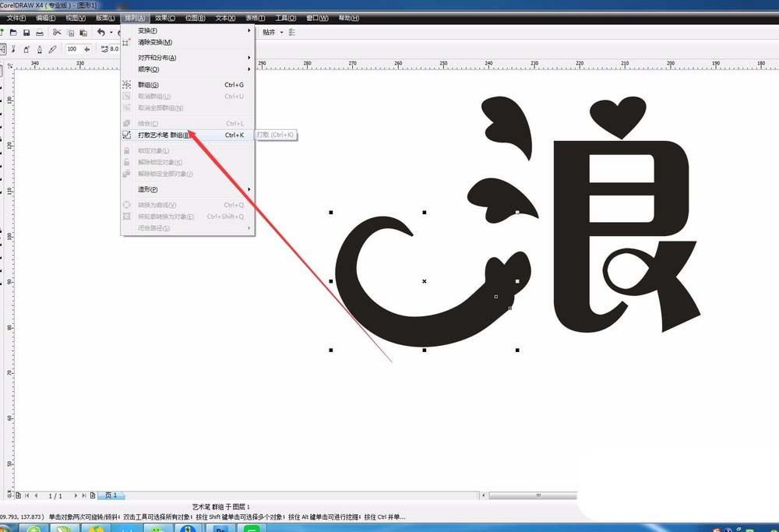Click the blue circular info icon in taskbar
Image resolution: width=779 pixels, height=532 pixels.
pyautogui.click(x=188, y=529)
